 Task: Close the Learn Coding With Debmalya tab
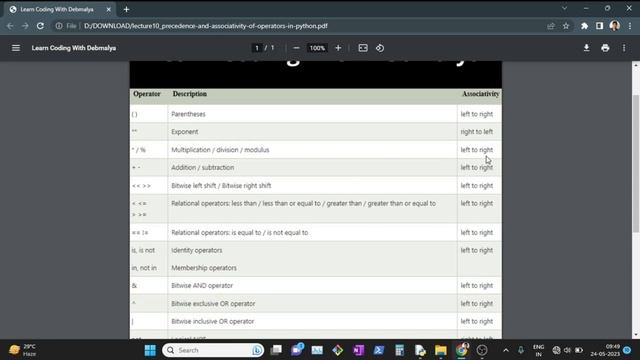pyautogui.click(x=109, y=9)
